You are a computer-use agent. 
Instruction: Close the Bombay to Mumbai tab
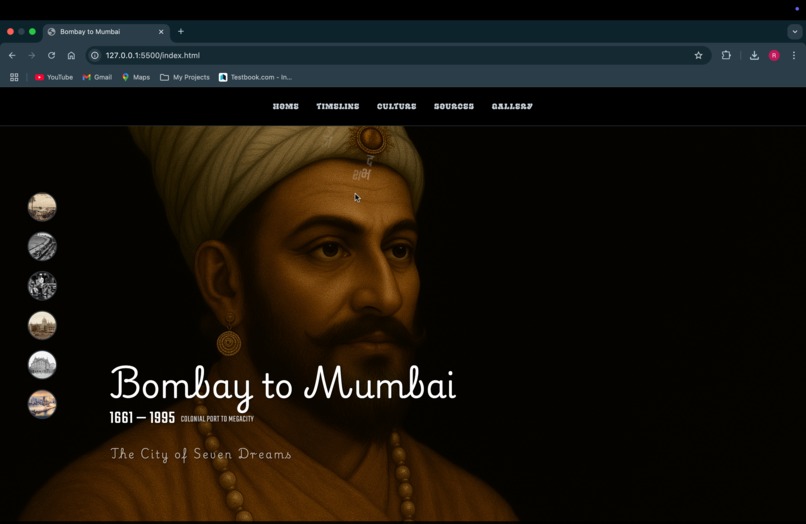[x=161, y=31]
